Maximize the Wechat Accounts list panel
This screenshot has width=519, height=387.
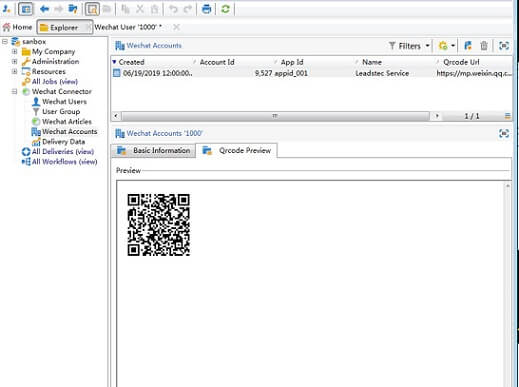(504, 46)
